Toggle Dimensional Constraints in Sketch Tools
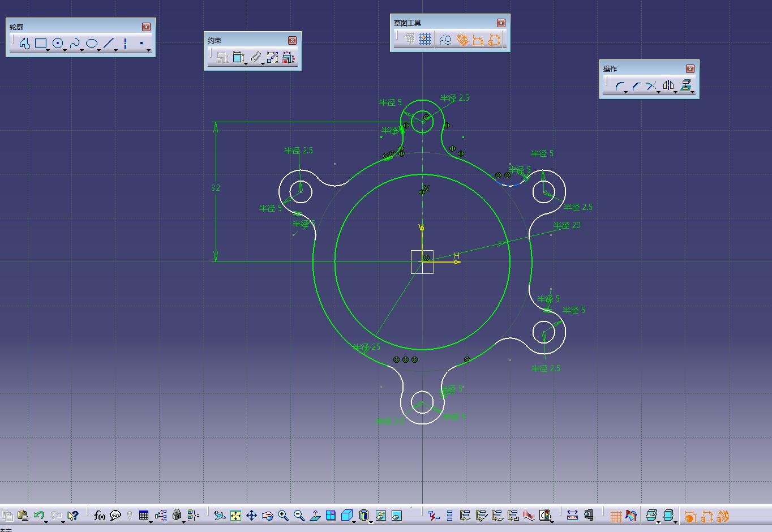 [478, 40]
